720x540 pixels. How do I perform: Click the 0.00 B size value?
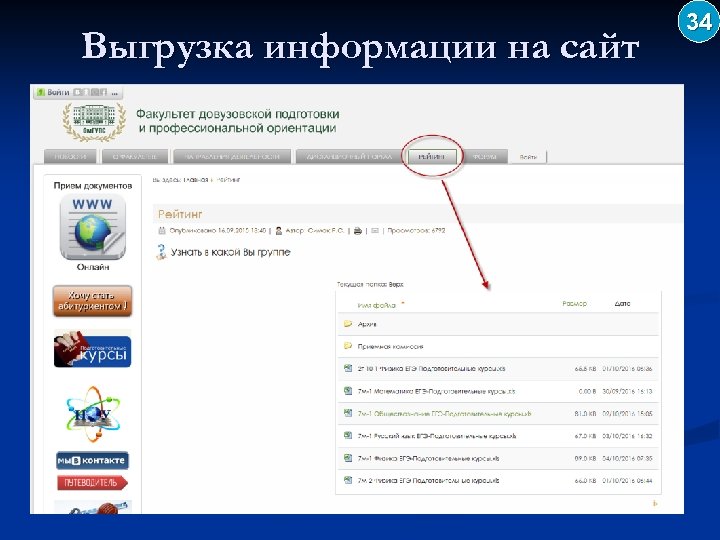[x=587, y=391]
